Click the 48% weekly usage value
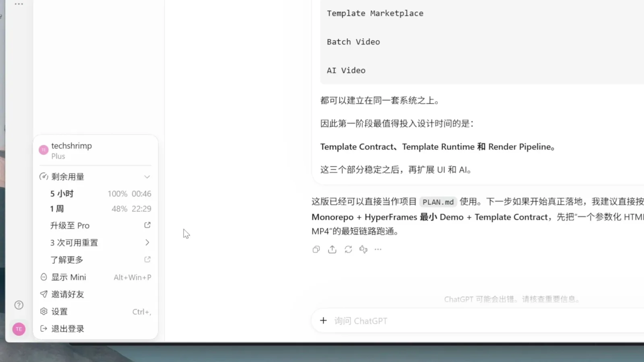This screenshot has width=644, height=362. [x=120, y=209]
